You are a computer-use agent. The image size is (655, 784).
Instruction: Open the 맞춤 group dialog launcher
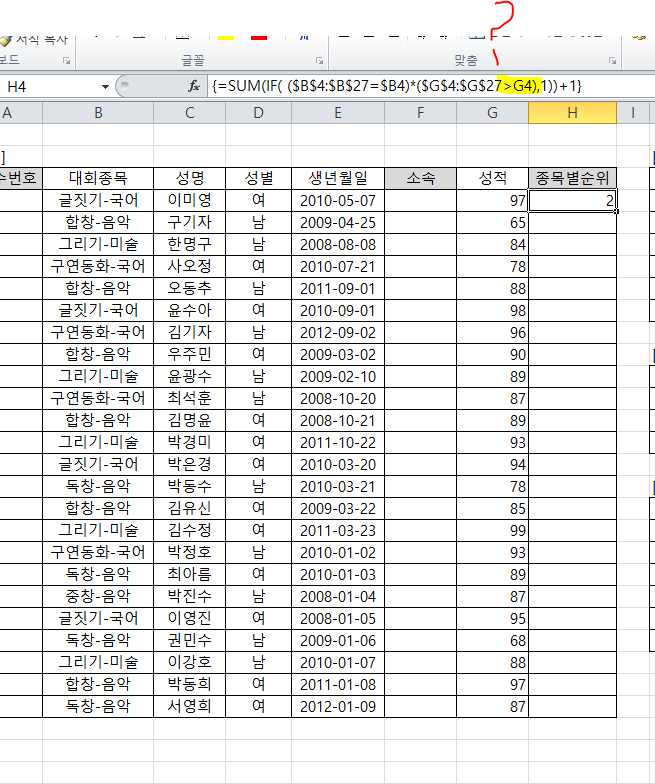pyautogui.click(x=610, y=61)
